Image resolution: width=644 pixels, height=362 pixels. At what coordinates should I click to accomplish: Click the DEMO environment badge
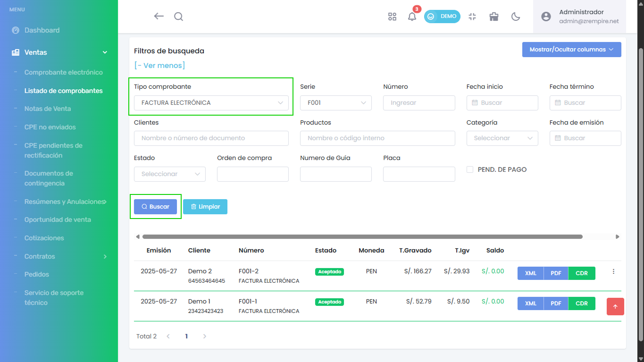(442, 17)
